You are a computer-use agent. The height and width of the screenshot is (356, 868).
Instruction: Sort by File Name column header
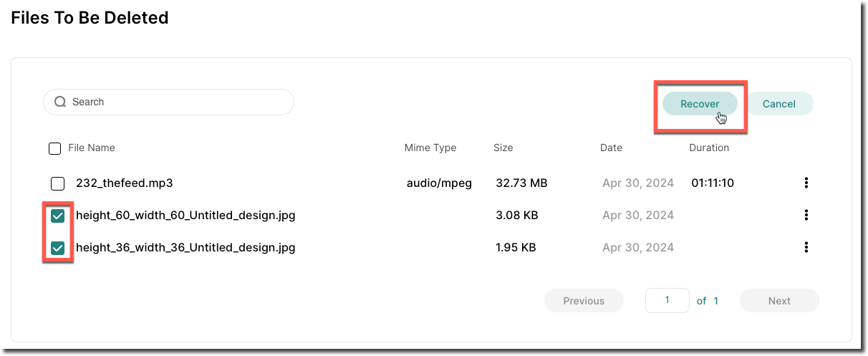[92, 148]
